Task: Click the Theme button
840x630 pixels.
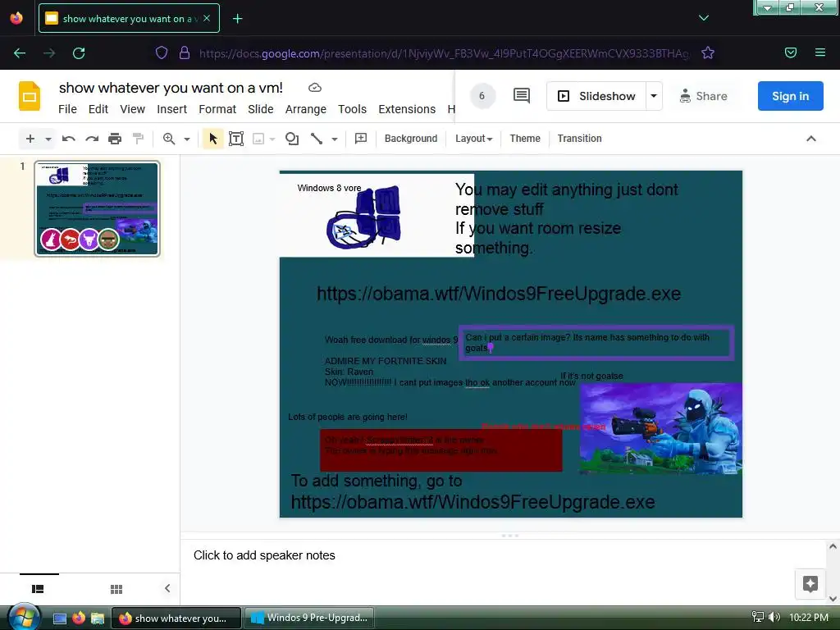Action: click(525, 138)
